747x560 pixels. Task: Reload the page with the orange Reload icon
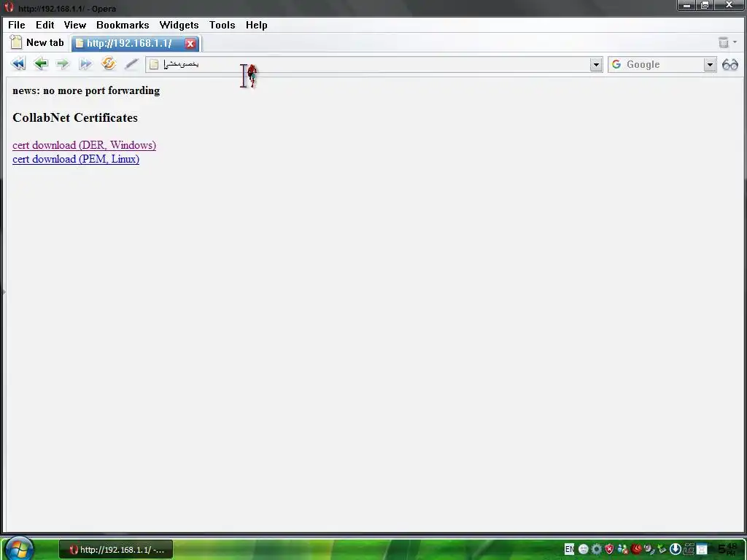tap(109, 63)
